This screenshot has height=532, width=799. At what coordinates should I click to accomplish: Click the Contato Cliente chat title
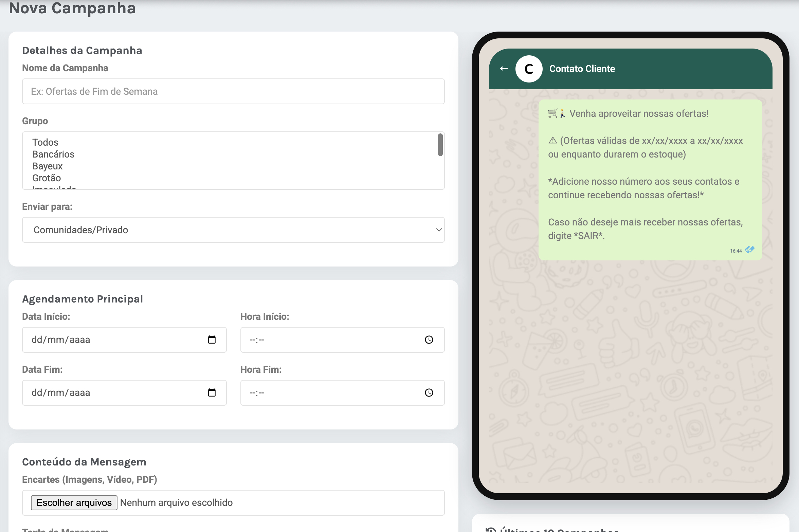[582, 69]
